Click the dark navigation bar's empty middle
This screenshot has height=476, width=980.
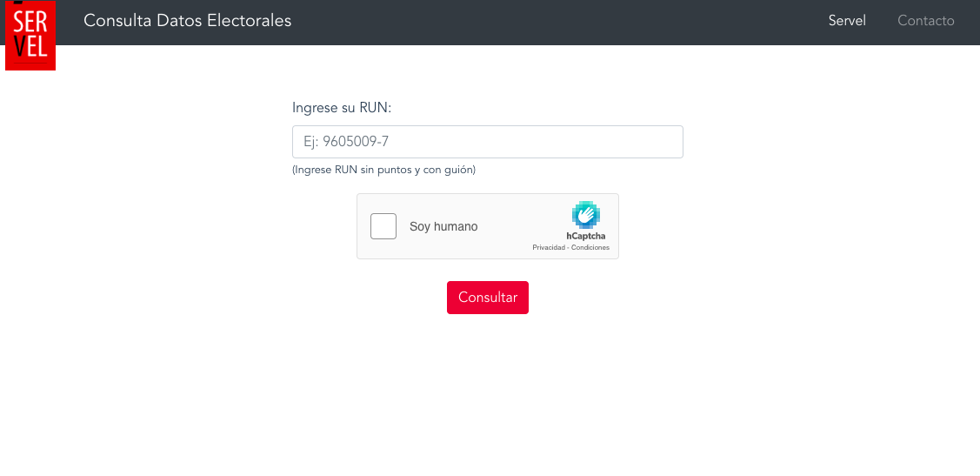click(557, 21)
